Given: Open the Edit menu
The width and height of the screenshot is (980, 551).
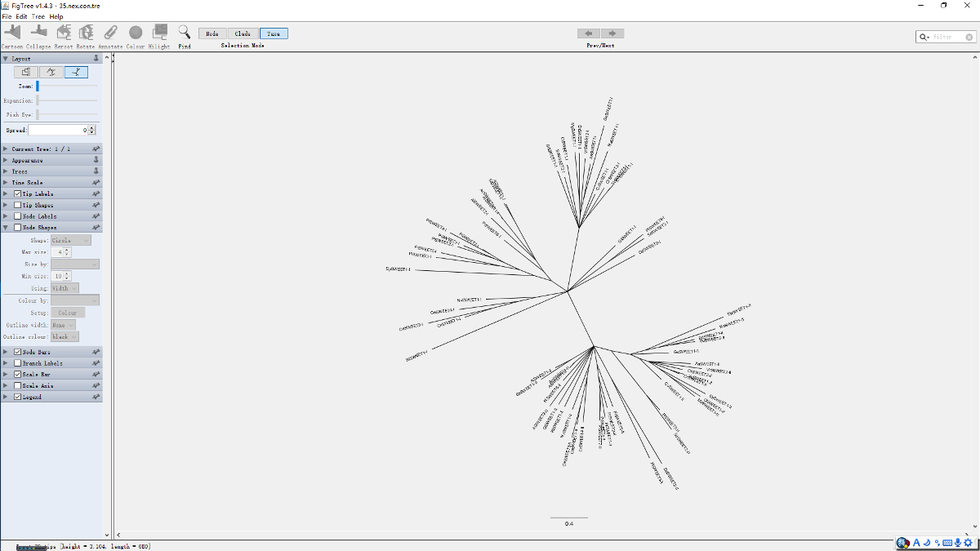Looking at the screenshot, I should pos(21,16).
